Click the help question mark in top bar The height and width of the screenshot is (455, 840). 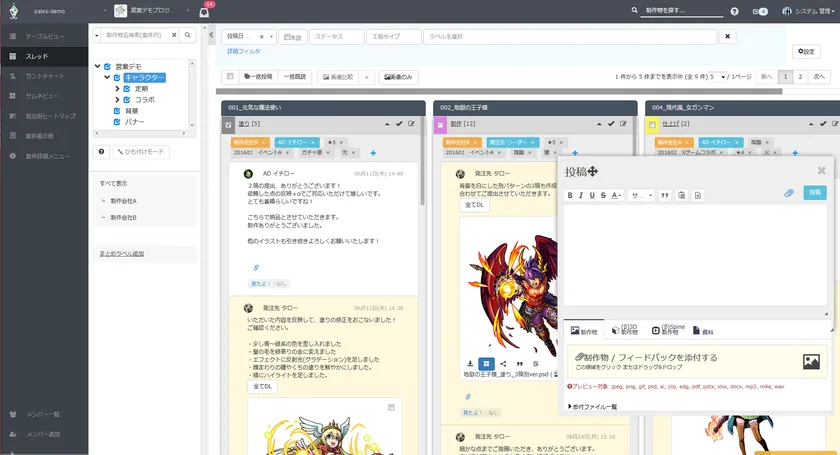coord(734,11)
